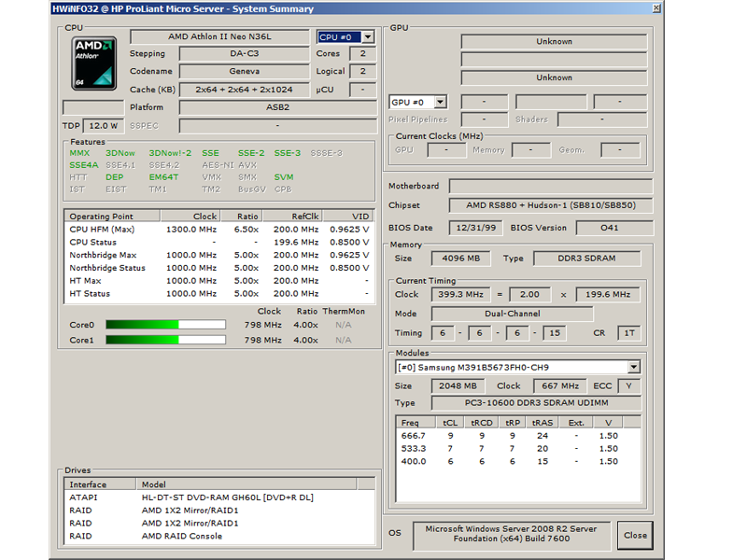The image size is (747, 560).
Task: Click the Core1 usage progress bar
Action: point(165,340)
